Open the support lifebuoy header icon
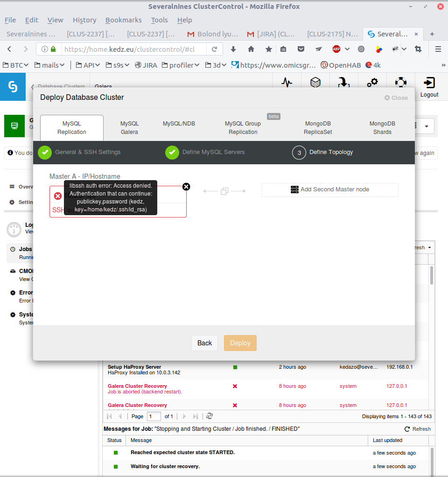 (401, 83)
